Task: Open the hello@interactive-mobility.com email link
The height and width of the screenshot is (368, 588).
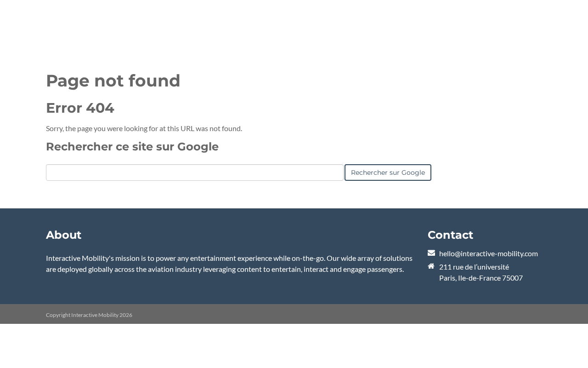Action: click(x=488, y=253)
